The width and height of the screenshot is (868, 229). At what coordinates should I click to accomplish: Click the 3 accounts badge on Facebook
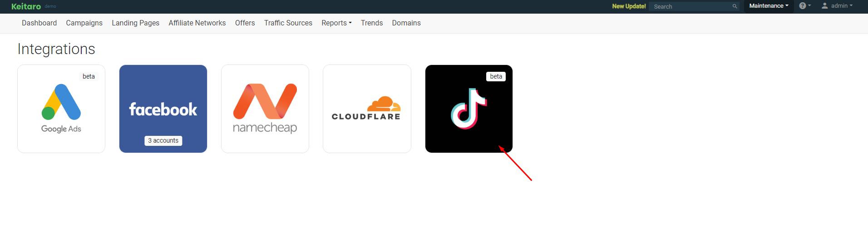pyautogui.click(x=163, y=141)
